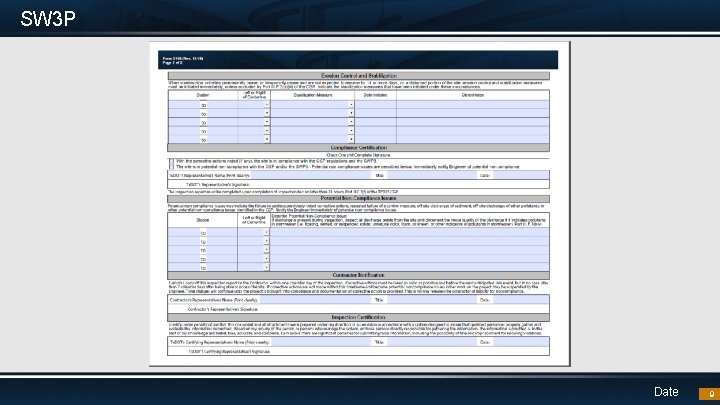Select the embedded form page image
Screen dimensions: 720x405
pyautogui.click(x=360, y=204)
